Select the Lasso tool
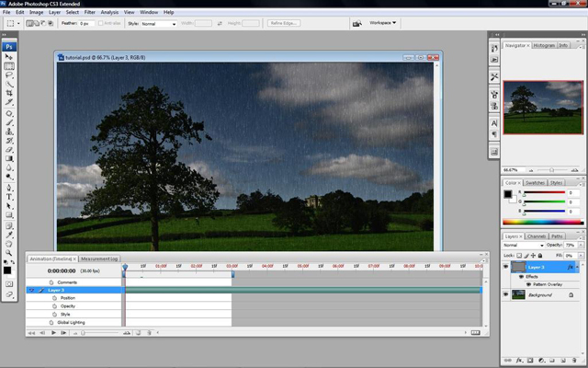Screen dimensions: 588x368 pos(9,75)
